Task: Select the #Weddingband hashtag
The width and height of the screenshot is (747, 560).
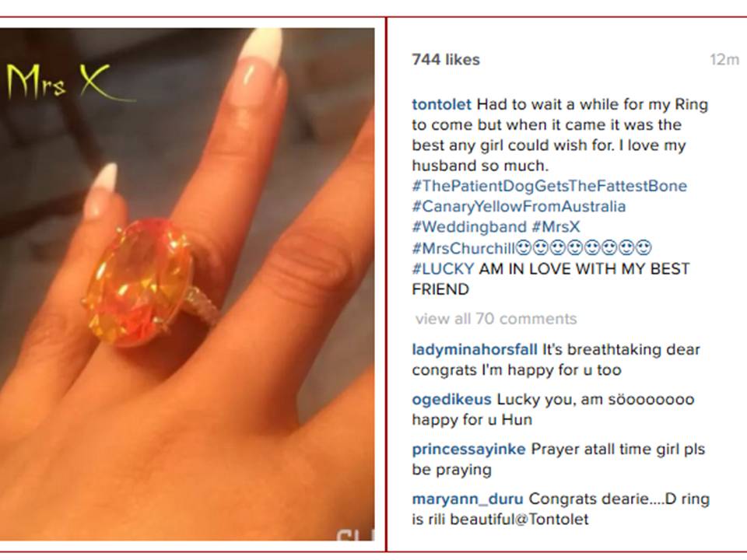Action: pos(469,226)
